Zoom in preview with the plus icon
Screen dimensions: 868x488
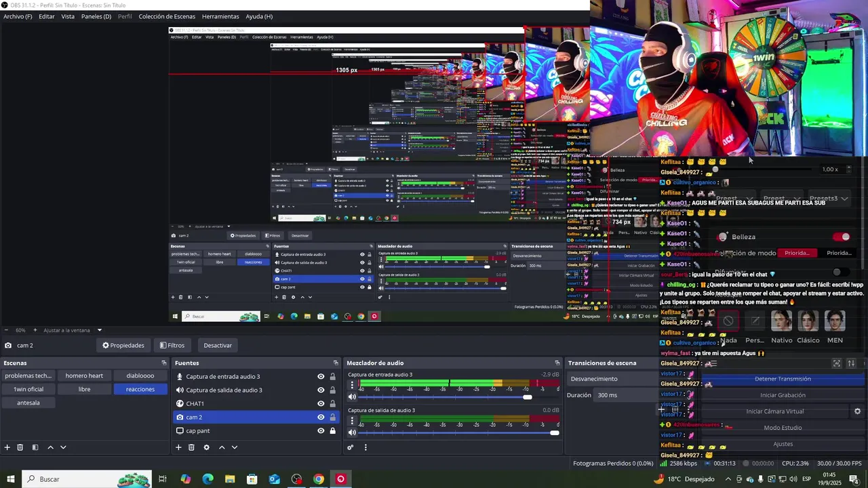click(x=35, y=330)
